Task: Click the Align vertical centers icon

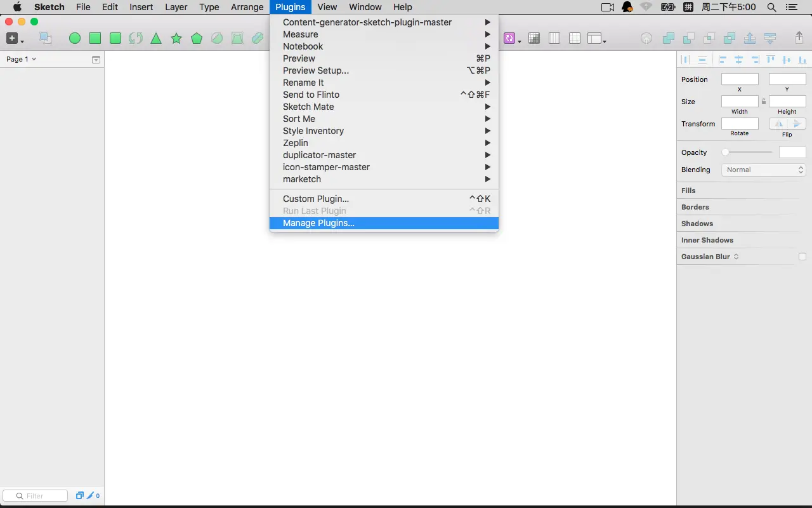Action: point(787,60)
